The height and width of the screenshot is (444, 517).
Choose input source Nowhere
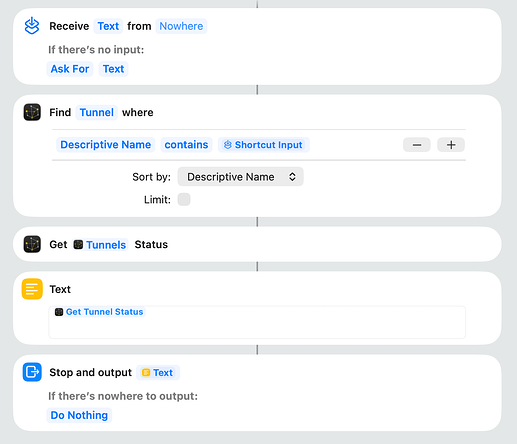[181, 26]
